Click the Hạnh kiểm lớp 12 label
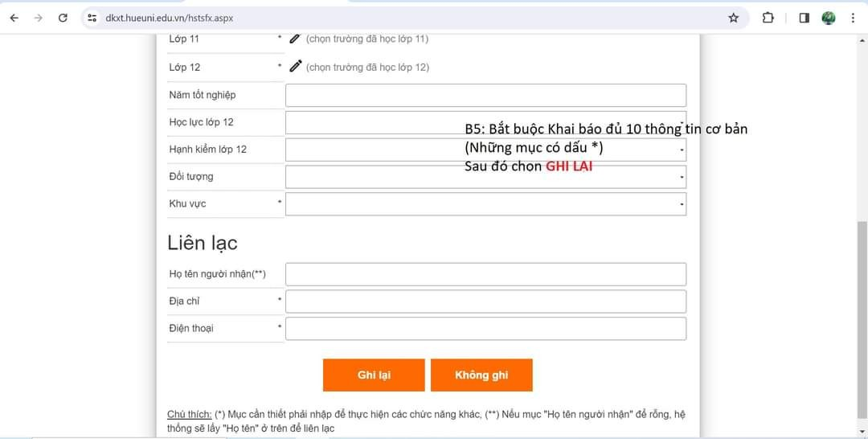Screen dimensions: 868x439 pos(208,149)
